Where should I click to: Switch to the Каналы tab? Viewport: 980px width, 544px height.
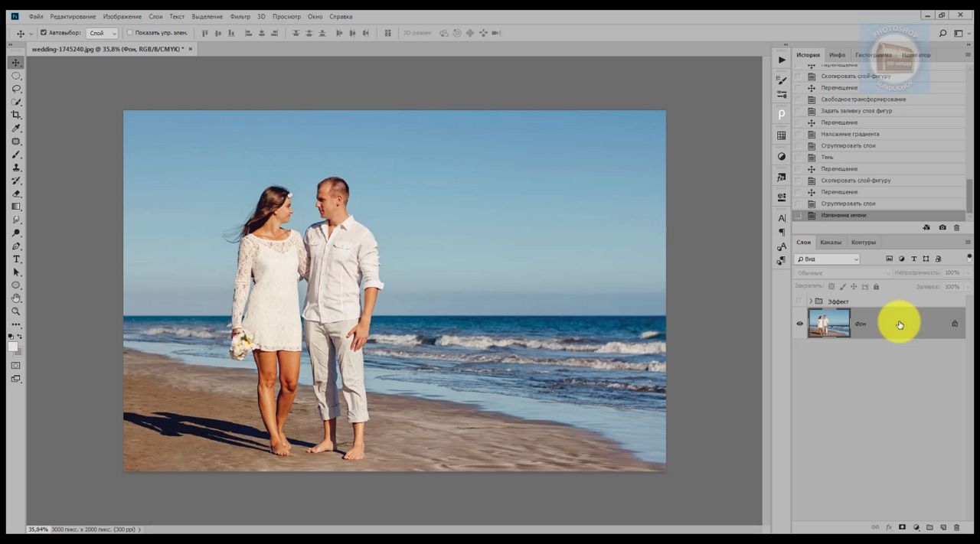[830, 243]
